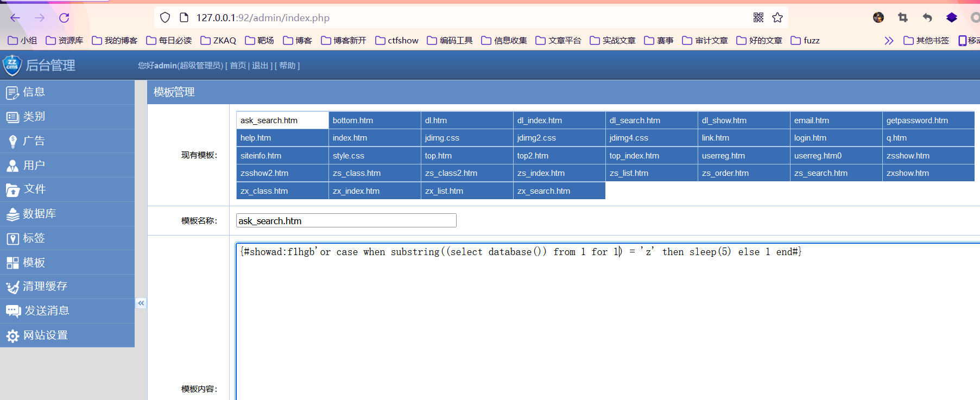The height and width of the screenshot is (400, 980).
Task: Open the 广告 ads sidebar section
Action: click(x=34, y=141)
